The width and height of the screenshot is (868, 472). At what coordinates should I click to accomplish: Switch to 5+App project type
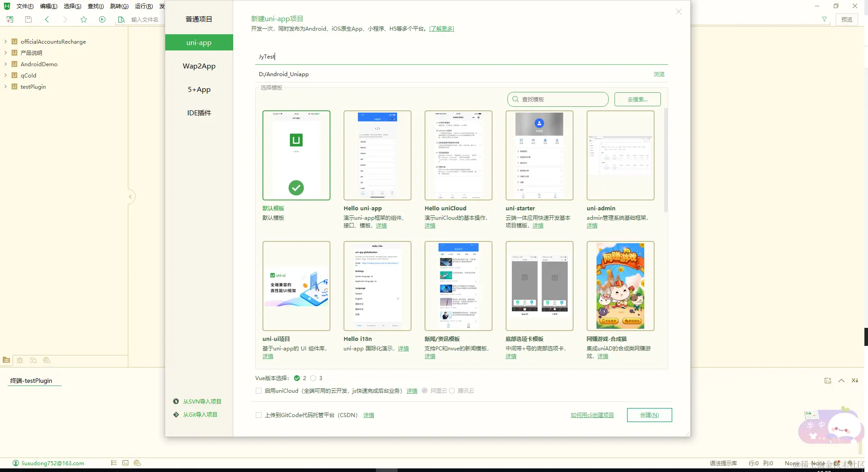click(x=199, y=89)
